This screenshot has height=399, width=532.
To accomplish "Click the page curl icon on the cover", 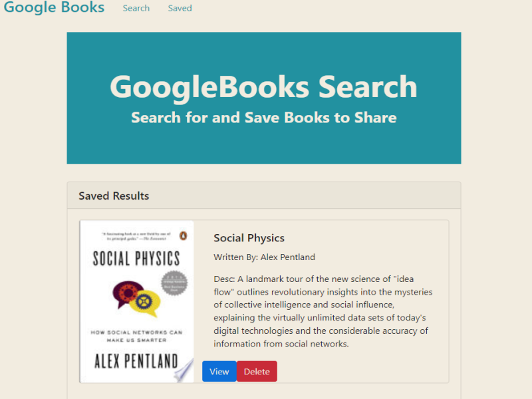I will [184, 372].
